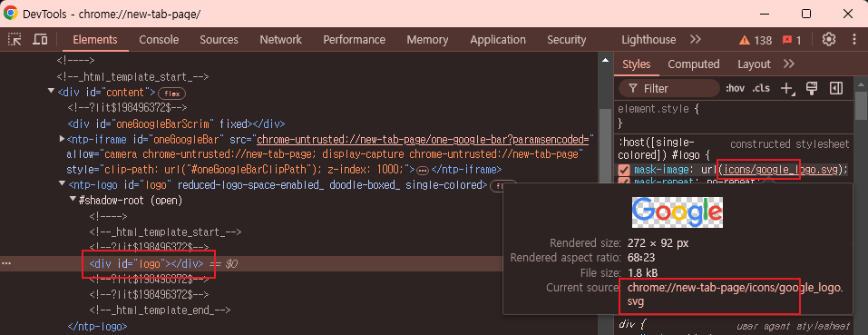Click the chrome://new-tab-page/icons/google_logo.svg source link

[x=736, y=295]
